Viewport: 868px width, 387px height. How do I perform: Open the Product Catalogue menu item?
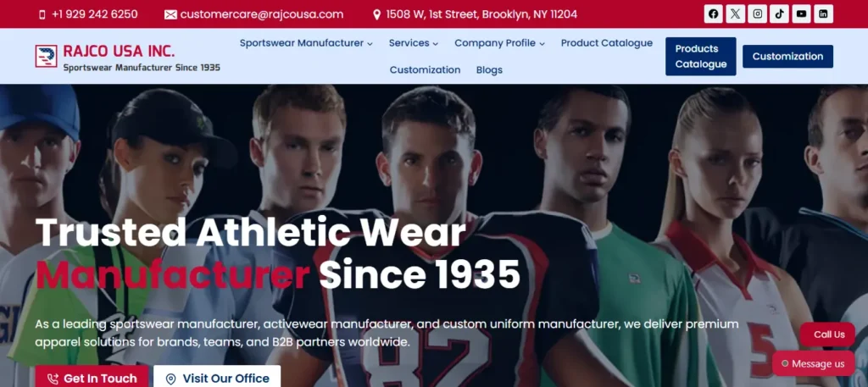[x=607, y=43]
